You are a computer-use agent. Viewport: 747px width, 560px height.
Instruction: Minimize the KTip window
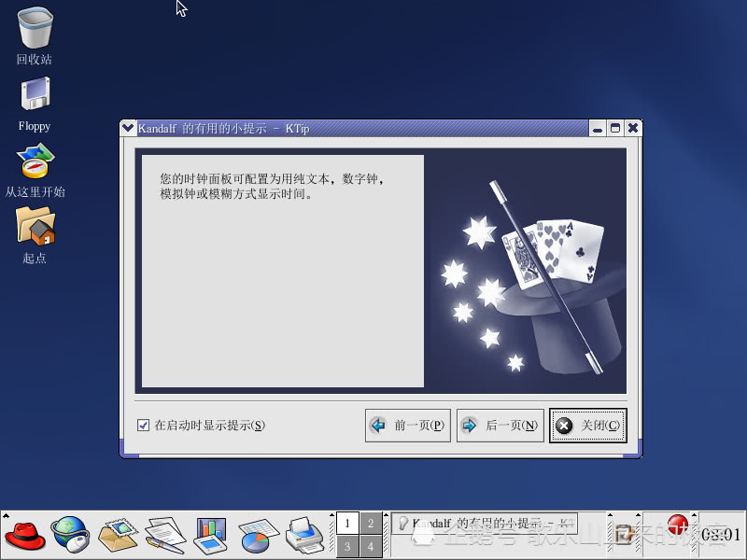pyautogui.click(x=598, y=129)
